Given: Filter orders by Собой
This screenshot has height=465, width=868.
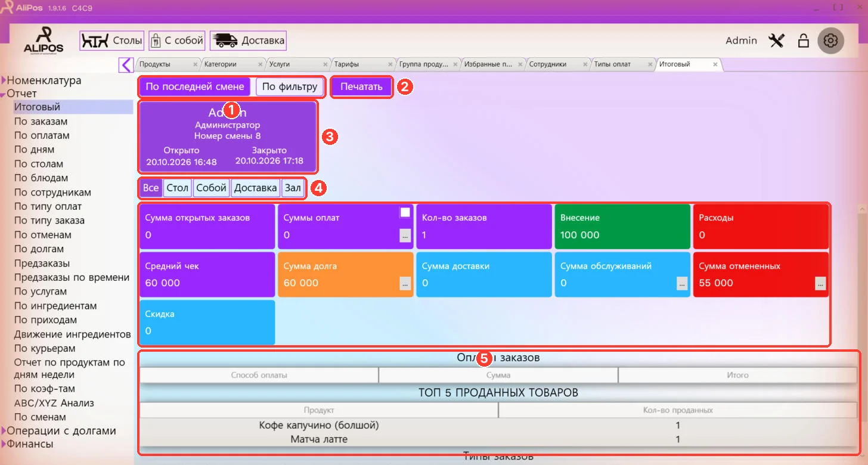Looking at the screenshot, I should [212, 188].
